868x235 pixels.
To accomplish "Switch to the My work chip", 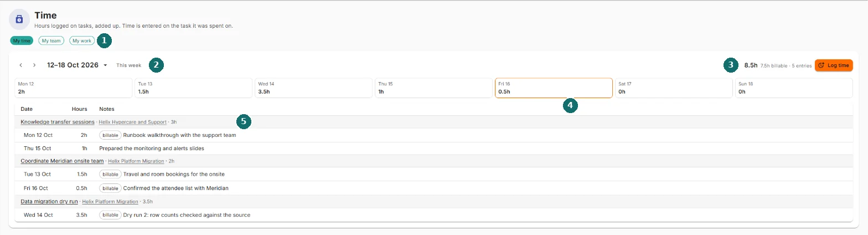I will coord(82,40).
